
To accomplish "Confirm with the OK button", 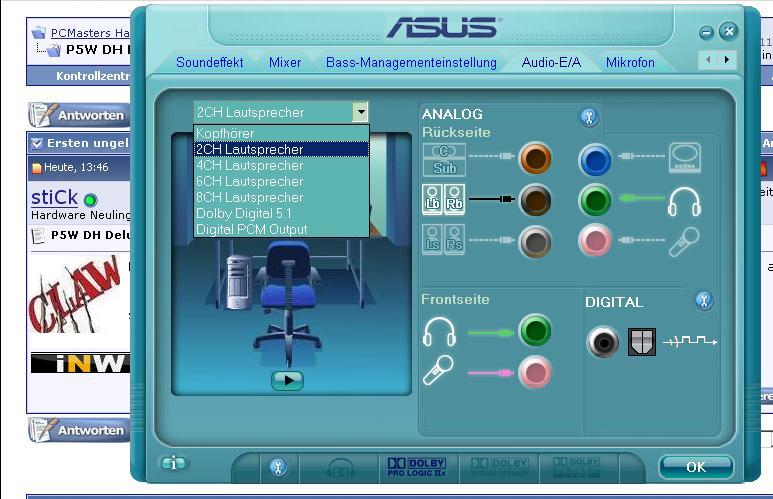I will click(696, 466).
